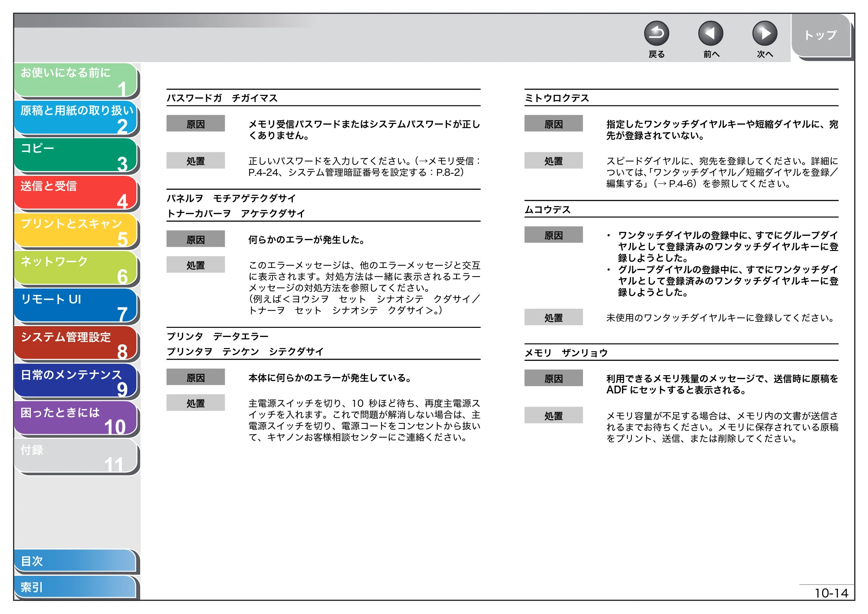Click the heading プリンタ データエラー

pyautogui.click(x=218, y=337)
